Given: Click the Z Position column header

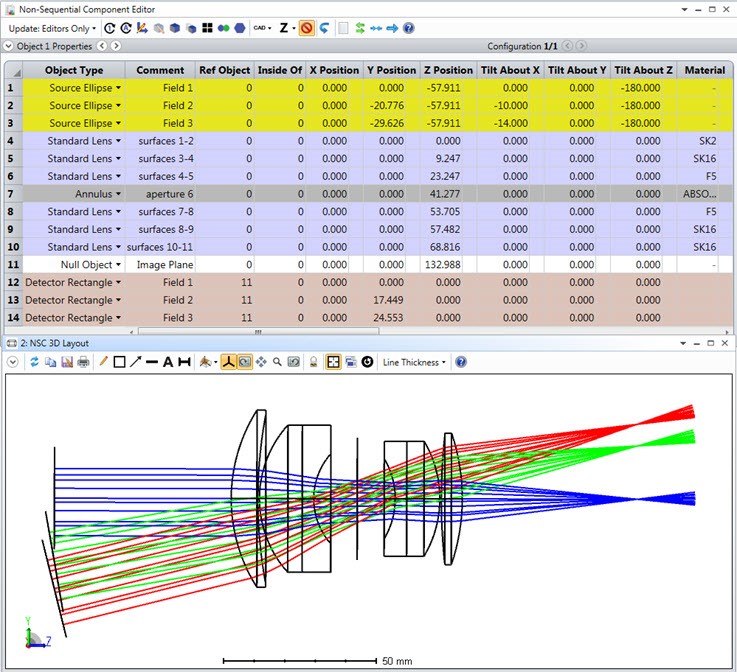Looking at the screenshot, I should coord(448,70).
